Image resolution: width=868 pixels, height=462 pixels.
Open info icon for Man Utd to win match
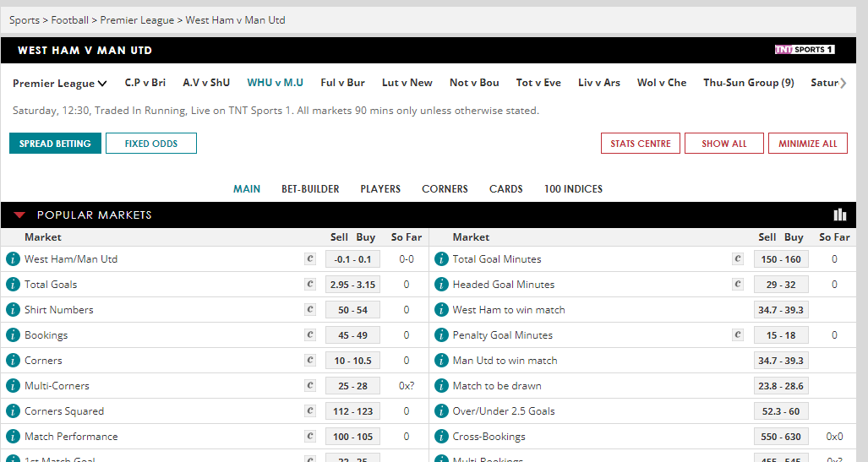(x=441, y=361)
